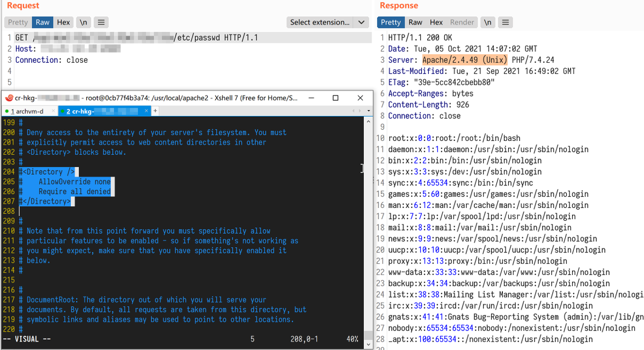This screenshot has width=644, height=350.
Task: Click Connection: close in the Request
Action: tap(52, 60)
